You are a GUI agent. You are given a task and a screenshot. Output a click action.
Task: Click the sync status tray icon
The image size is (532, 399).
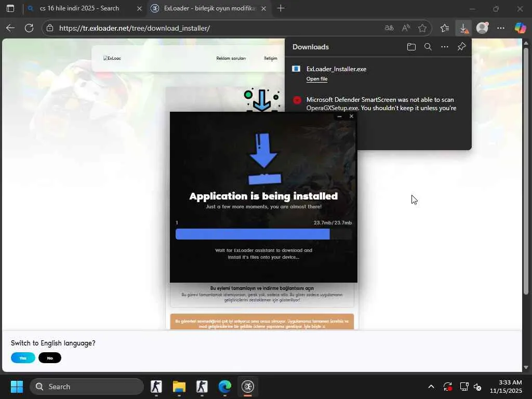(447, 387)
